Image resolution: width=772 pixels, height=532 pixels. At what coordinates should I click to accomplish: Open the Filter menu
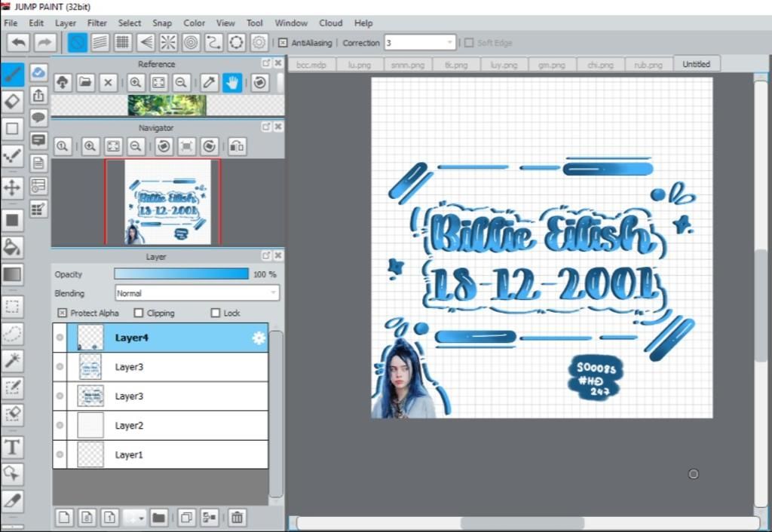coord(97,23)
